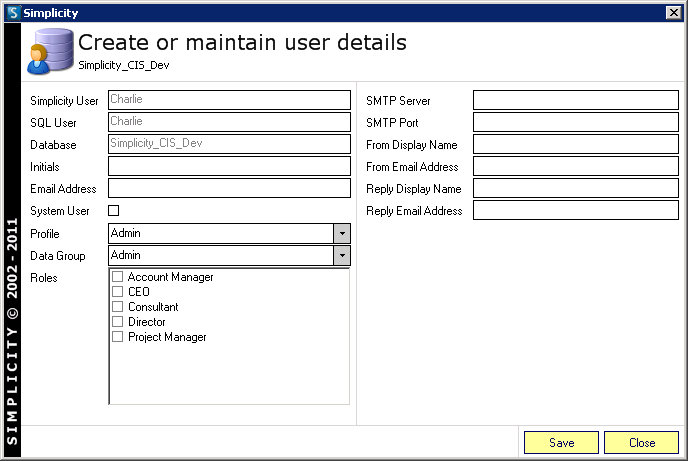Click the Simplicity_CIS_Dev subtitle under heading
Screen dimensions: 688x461
(x=124, y=65)
